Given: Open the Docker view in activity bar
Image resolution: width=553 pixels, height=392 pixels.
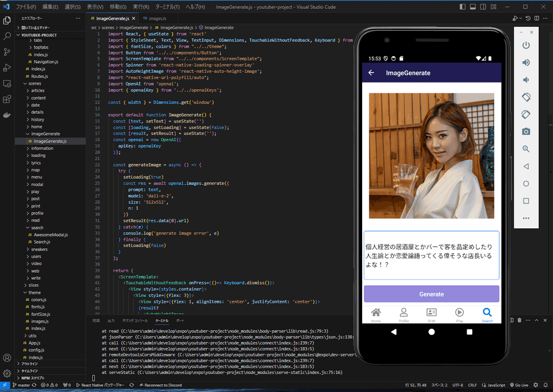Looking at the screenshot, I should point(7,115).
